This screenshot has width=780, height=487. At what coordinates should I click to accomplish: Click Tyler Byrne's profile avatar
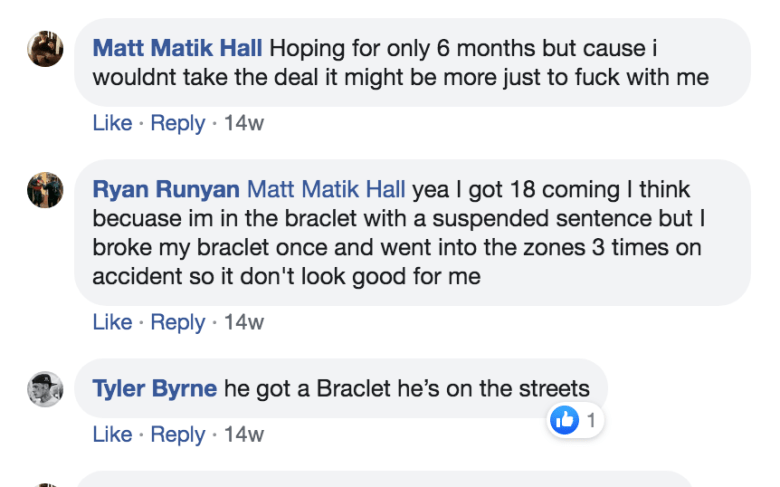(45, 389)
